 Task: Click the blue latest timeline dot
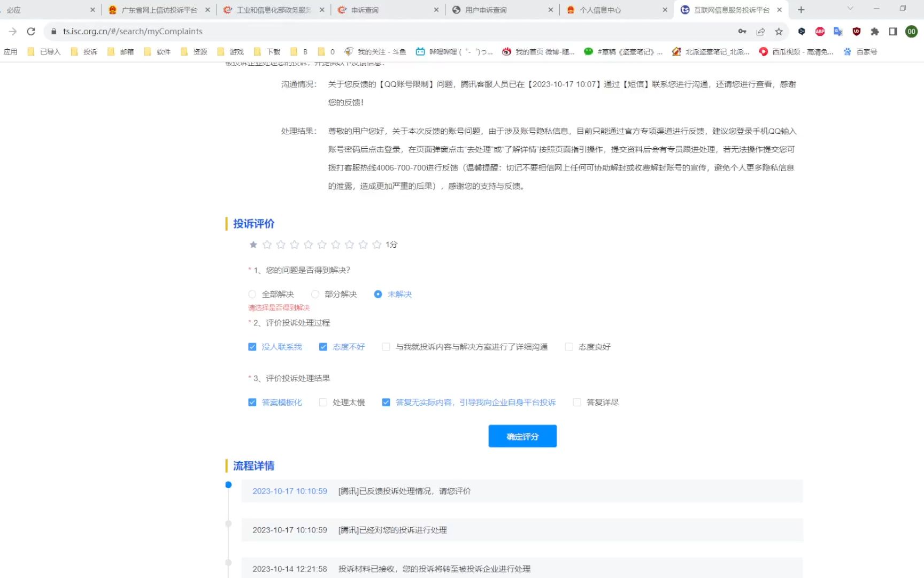[x=228, y=485]
